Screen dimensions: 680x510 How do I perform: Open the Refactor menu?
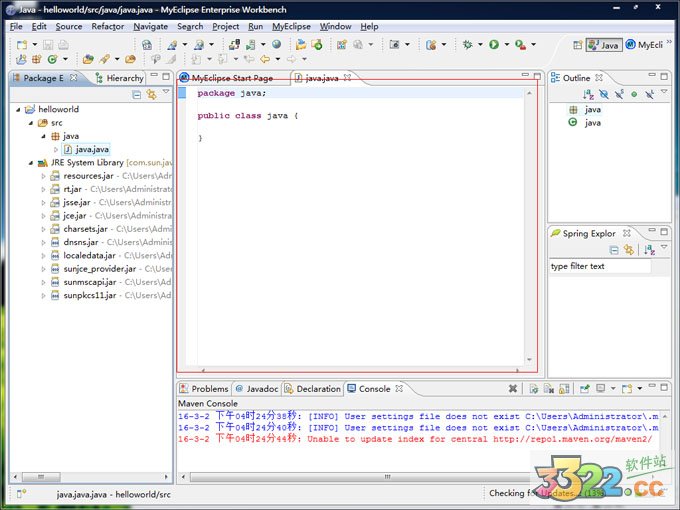[107, 26]
